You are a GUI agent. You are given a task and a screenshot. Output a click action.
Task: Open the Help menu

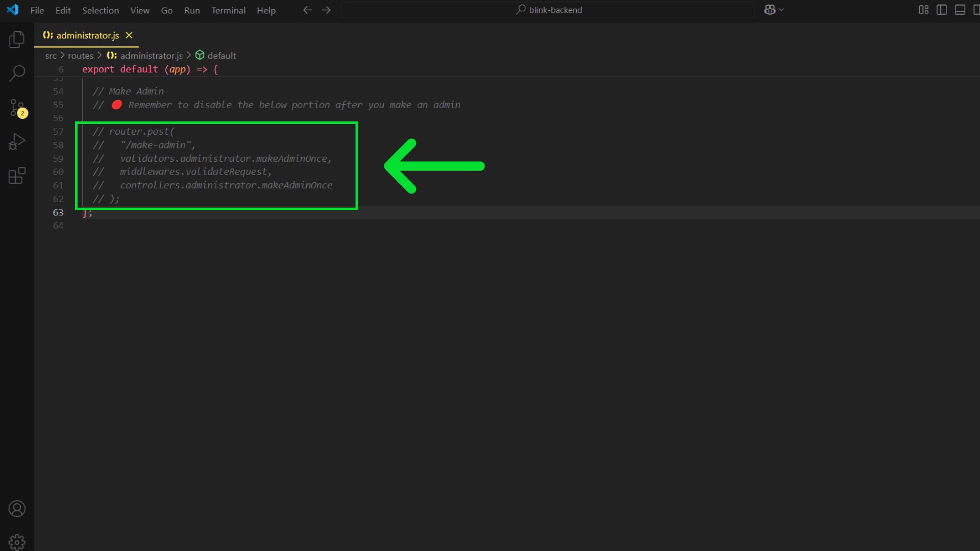pos(266,10)
